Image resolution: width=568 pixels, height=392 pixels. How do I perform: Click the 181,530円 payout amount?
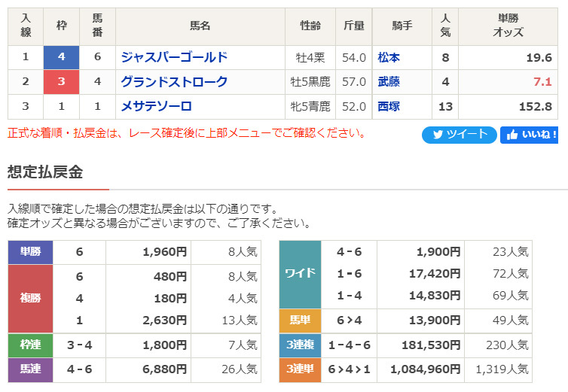tap(431, 345)
